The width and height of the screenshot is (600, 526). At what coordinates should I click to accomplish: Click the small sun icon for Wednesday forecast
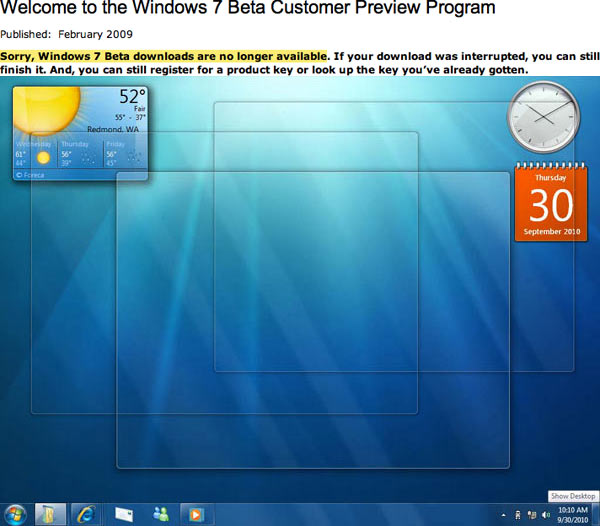coord(43,158)
